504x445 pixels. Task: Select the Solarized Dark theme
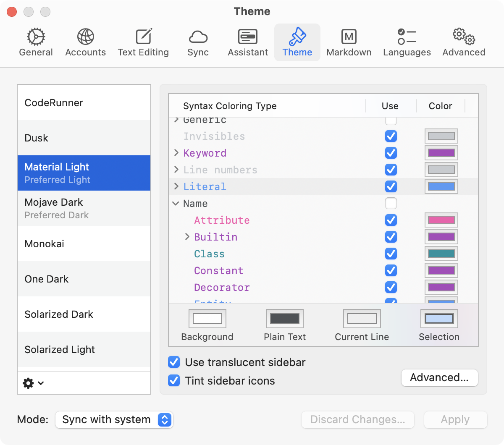[84, 314]
